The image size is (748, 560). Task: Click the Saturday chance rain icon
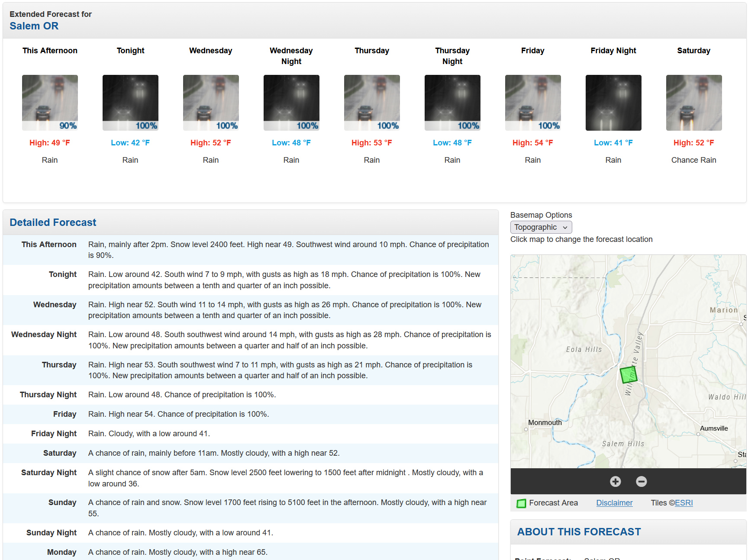(x=694, y=103)
